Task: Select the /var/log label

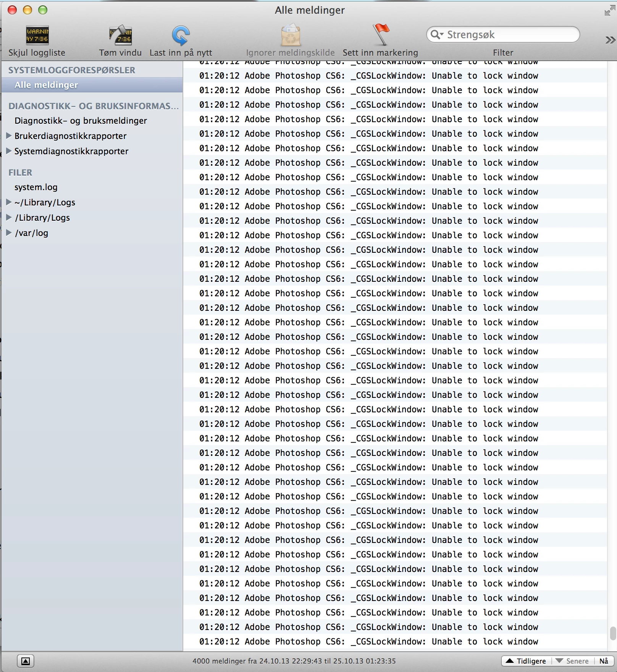Action: tap(31, 233)
